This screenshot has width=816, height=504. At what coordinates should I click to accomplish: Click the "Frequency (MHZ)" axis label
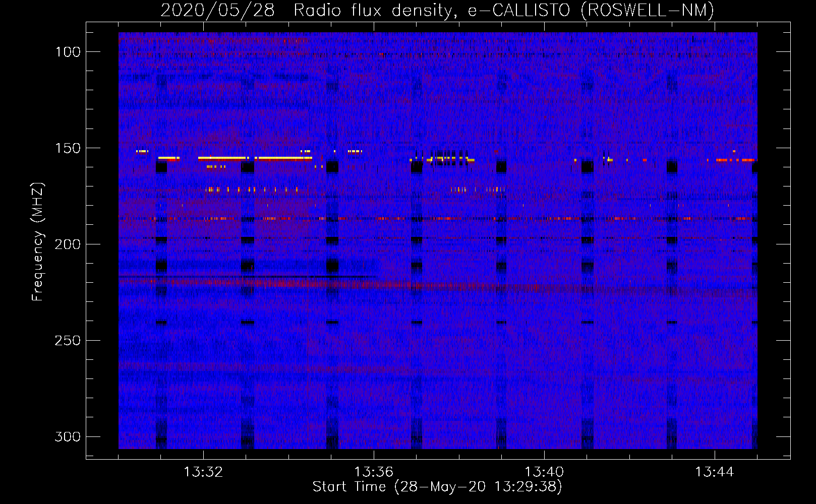(38, 241)
